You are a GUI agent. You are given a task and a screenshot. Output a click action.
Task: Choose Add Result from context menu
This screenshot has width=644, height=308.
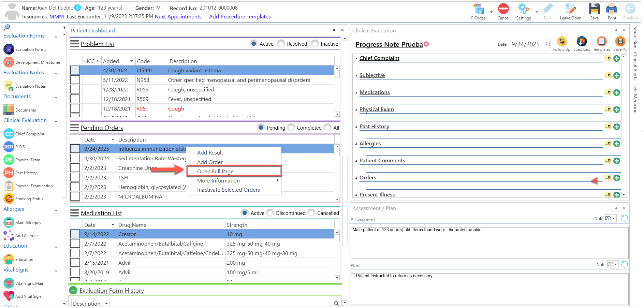(210, 152)
